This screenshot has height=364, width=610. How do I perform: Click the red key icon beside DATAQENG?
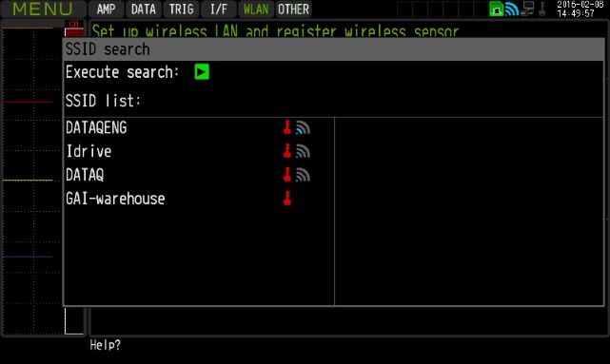(287, 127)
